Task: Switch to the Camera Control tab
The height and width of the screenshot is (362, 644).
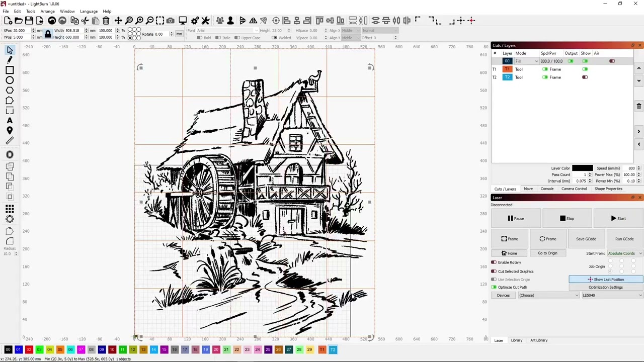Action: click(x=574, y=189)
